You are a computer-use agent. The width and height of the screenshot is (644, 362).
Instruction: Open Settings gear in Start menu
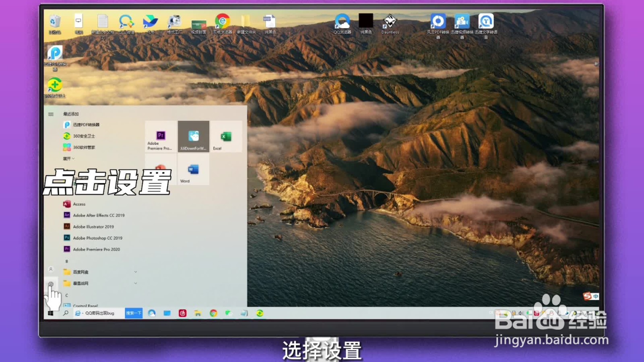pyautogui.click(x=51, y=284)
